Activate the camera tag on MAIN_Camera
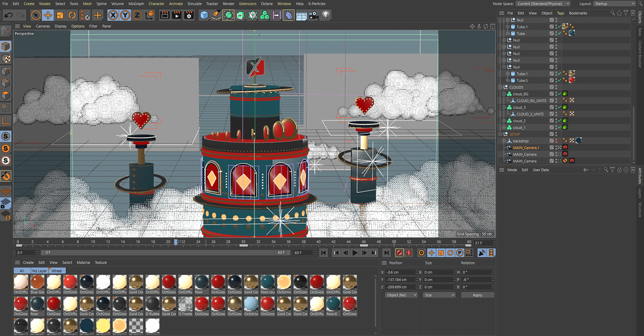The image size is (644, 336). (x=565, y=155)
